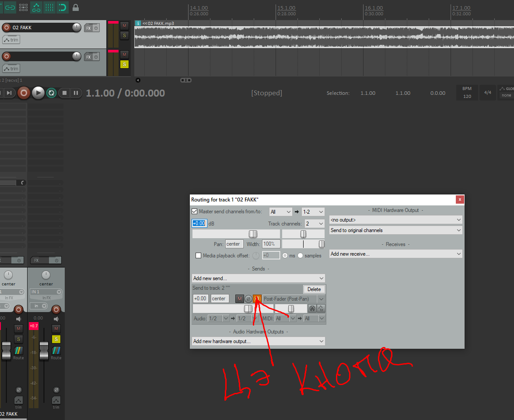
Task: Click the track pan slider in Routing
Action: (303, 234)
